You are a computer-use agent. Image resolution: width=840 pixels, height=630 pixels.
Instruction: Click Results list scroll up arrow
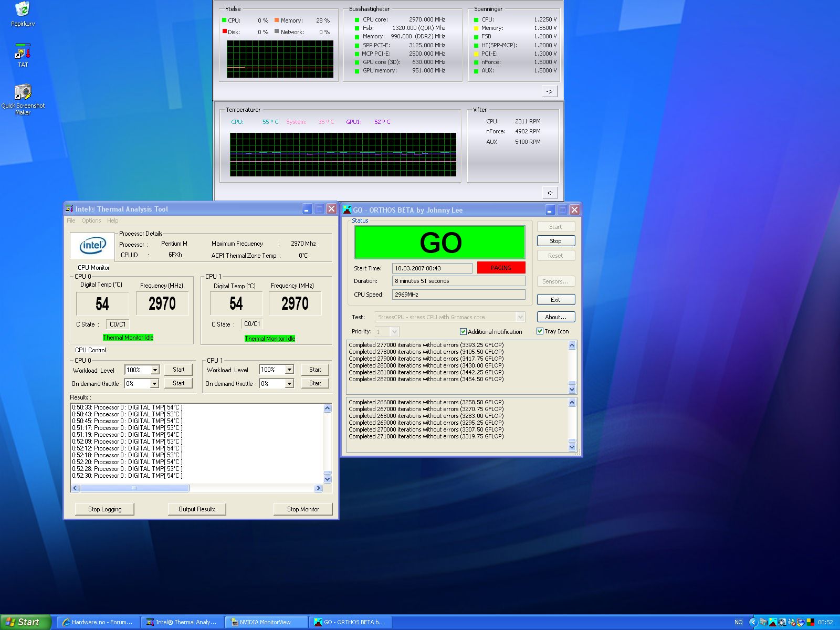(328, 408)
